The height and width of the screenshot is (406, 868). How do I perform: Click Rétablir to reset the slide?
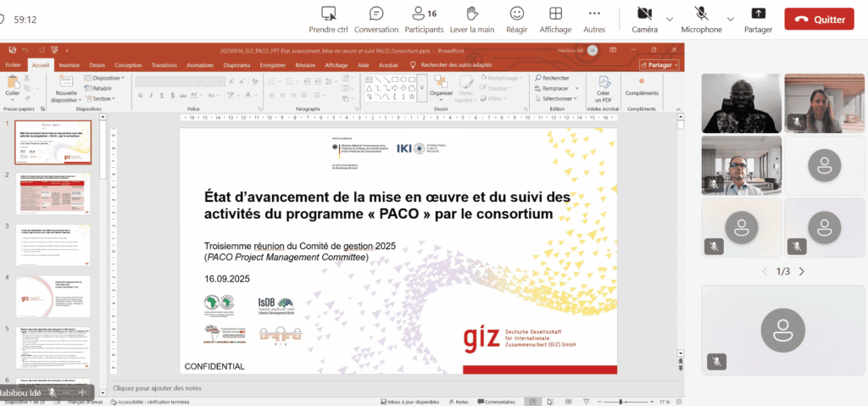coord(98,88)
